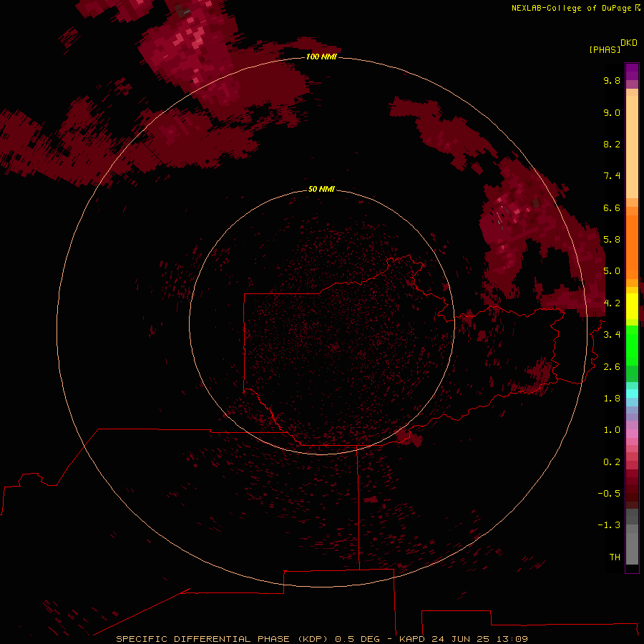644x644 pixels.
Task: Click the 100 NMI range ring label
Action: point(321,57)
